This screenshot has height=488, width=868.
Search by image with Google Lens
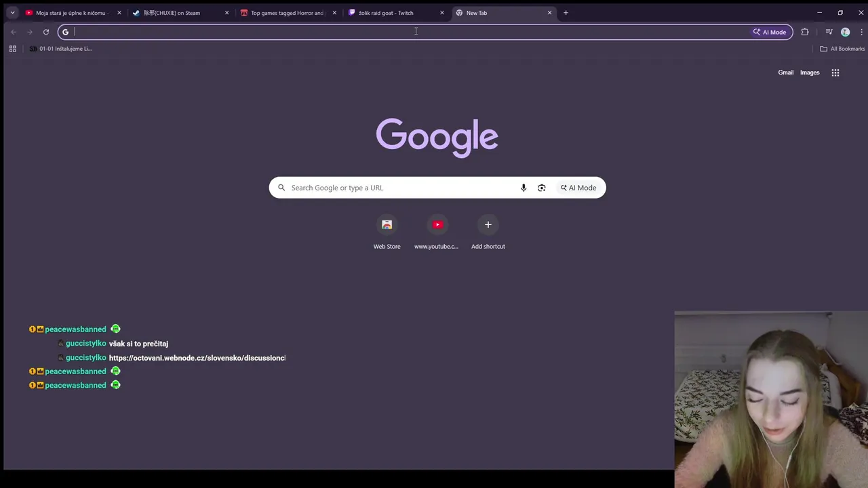coord(542,188)
